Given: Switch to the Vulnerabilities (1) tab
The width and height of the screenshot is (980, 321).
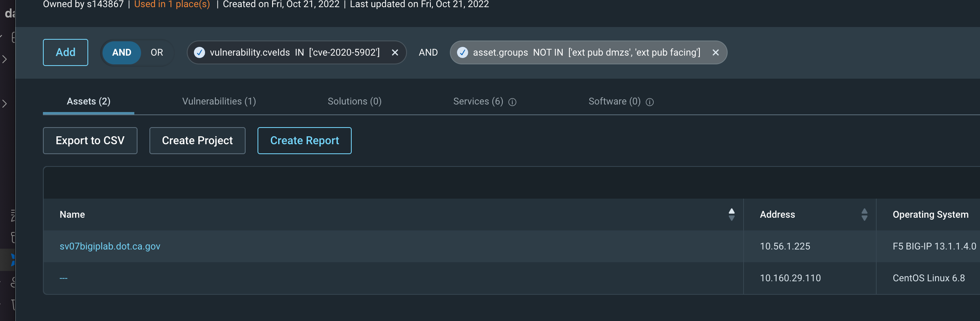Looking at the screenshot, I should pyautogui.click(x=219, y=101).
